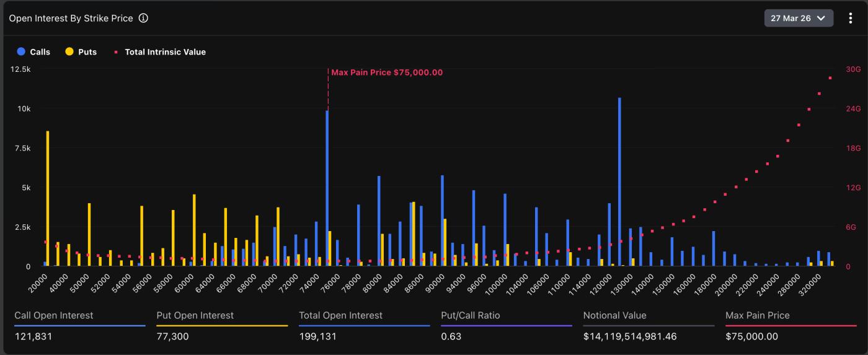
Task: Click the Max Pain Price $75,000.00 chart label
Action: click(x=387, y=72)
